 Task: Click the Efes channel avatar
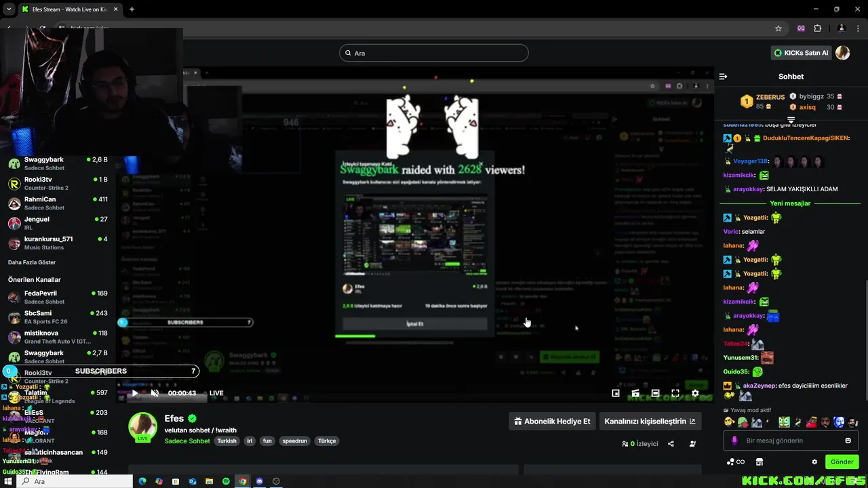coord(143,426)
